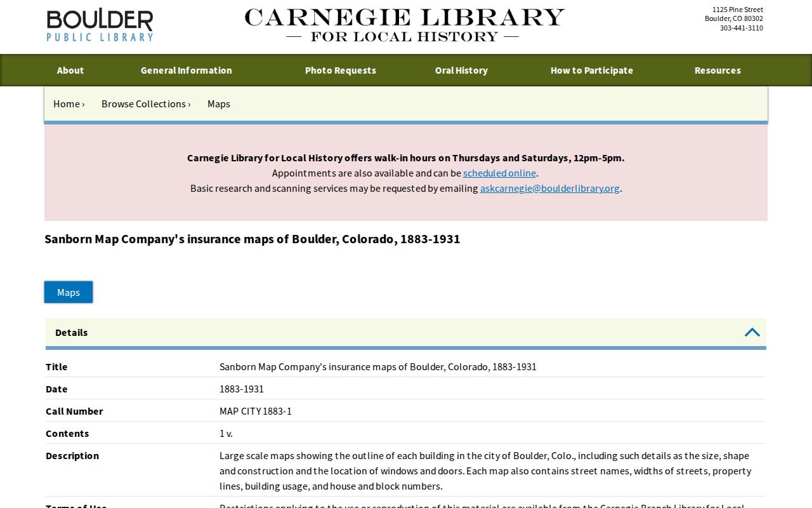This screenshot has width=812, height=508.
Task: Open the Resources menu
Action: (x=717, y=70)
